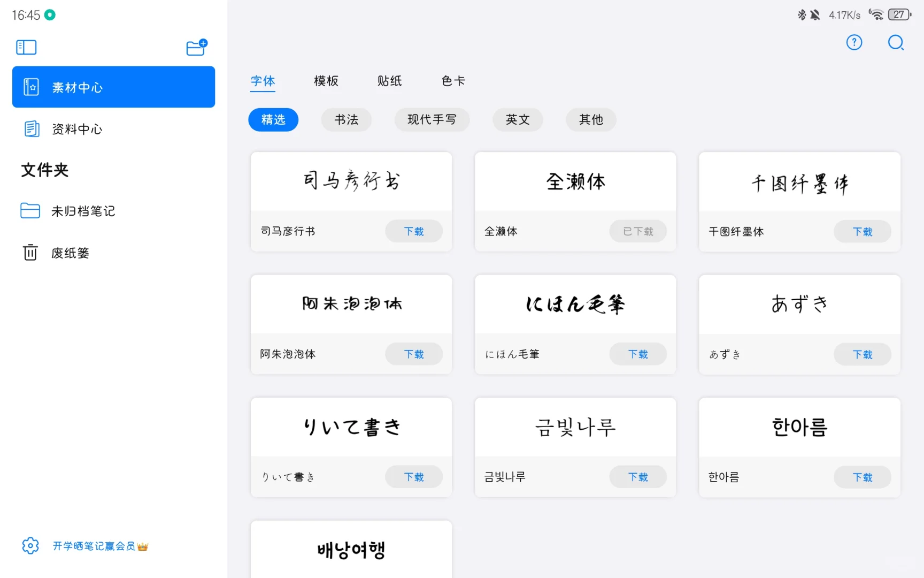Open the search function
This screenshot has width=924, height=578.
895,43
